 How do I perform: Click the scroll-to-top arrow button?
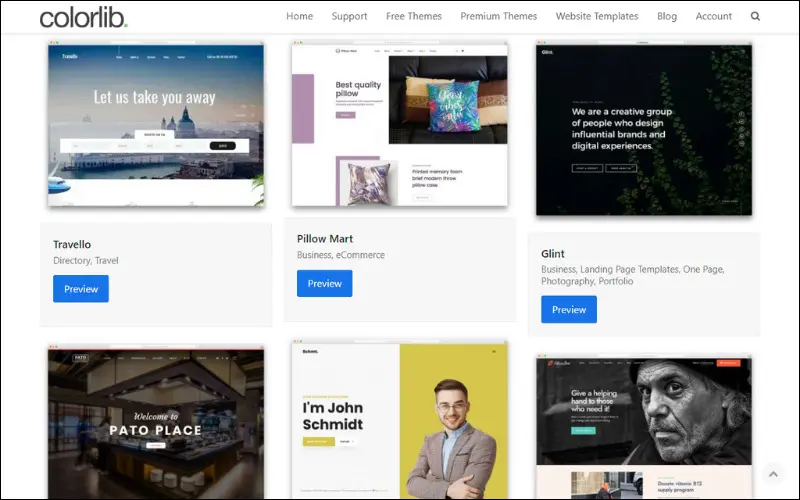point(773,474)
